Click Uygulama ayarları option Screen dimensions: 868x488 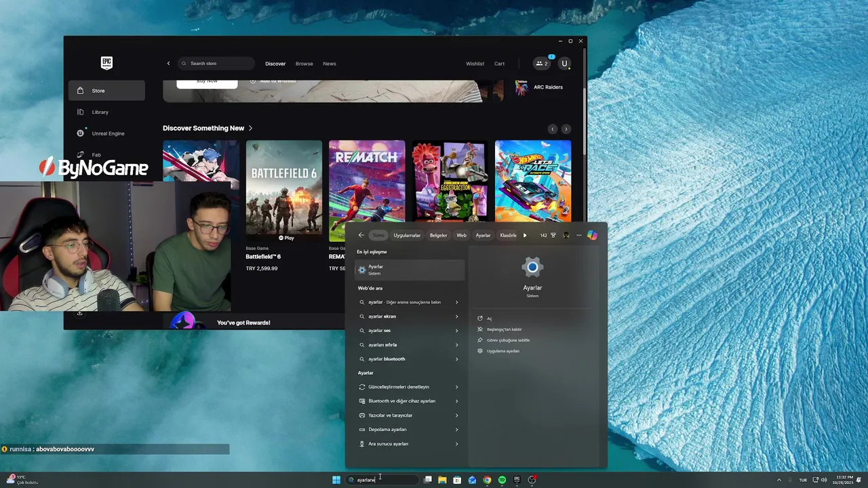[x=502, y=351]
